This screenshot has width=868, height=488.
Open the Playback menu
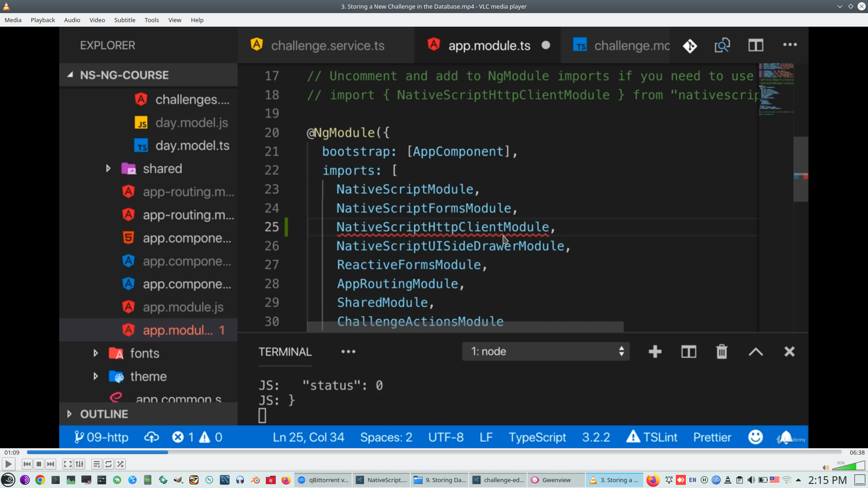tap(42, 20)
